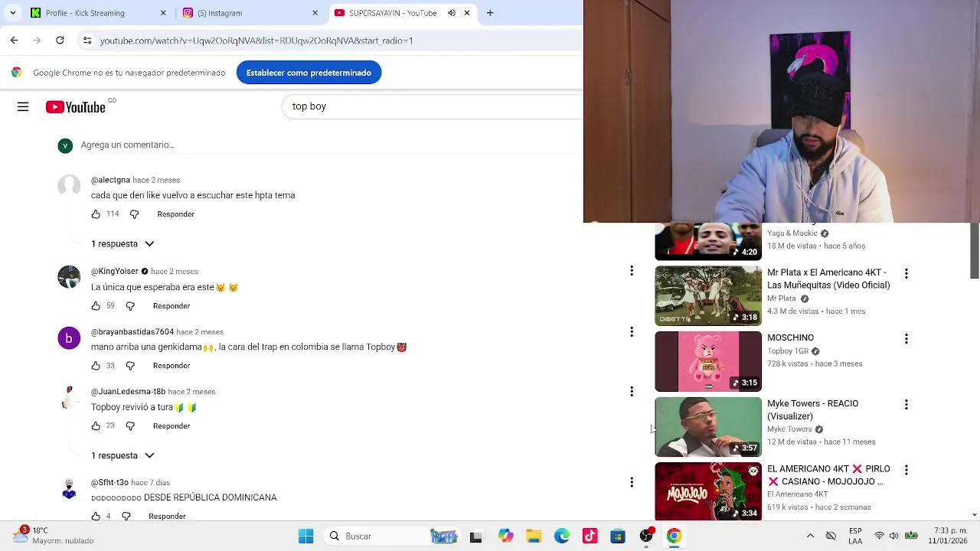Viewport: 980px width, 551px height.
Task: Open El Americano 4KT channel name
Action: [797, 494]
